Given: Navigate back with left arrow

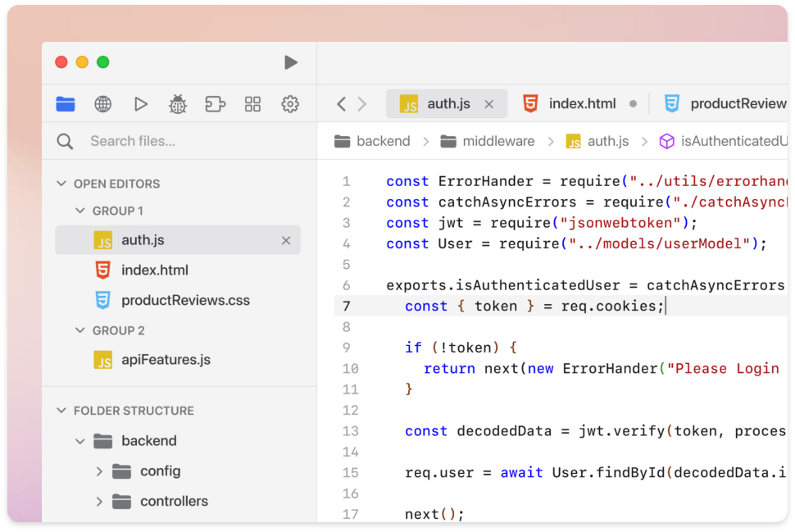Looking at the screenshot, I should coord(342,104).
